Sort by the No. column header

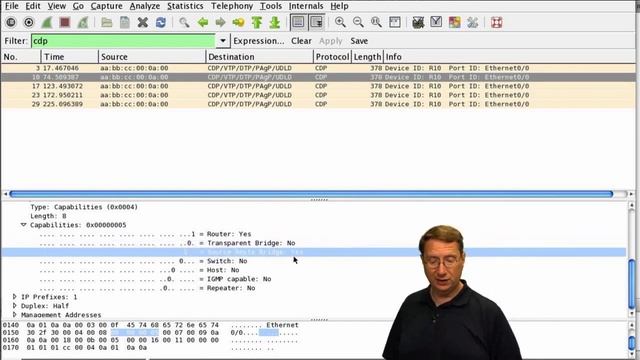click(x=21, y=57)
